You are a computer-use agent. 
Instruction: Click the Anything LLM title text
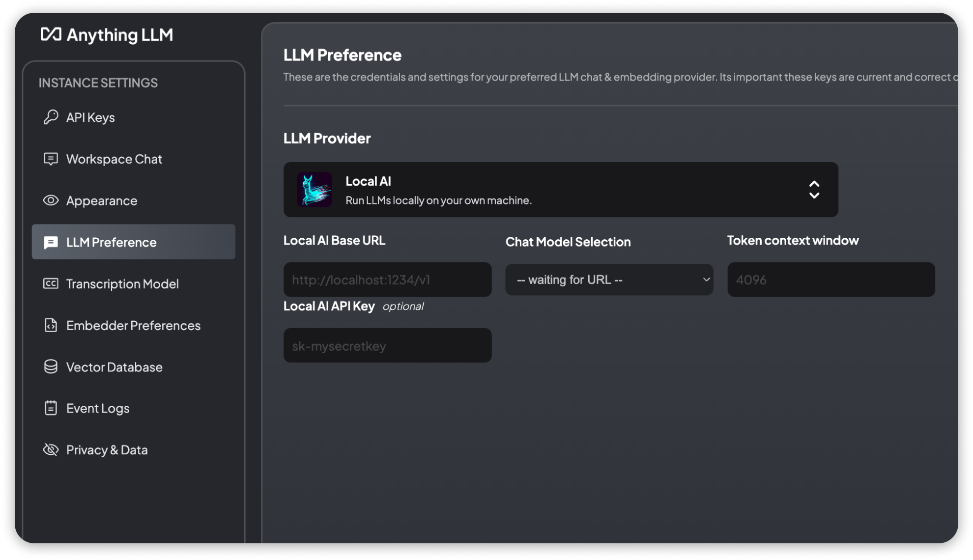tap(120, 35)
